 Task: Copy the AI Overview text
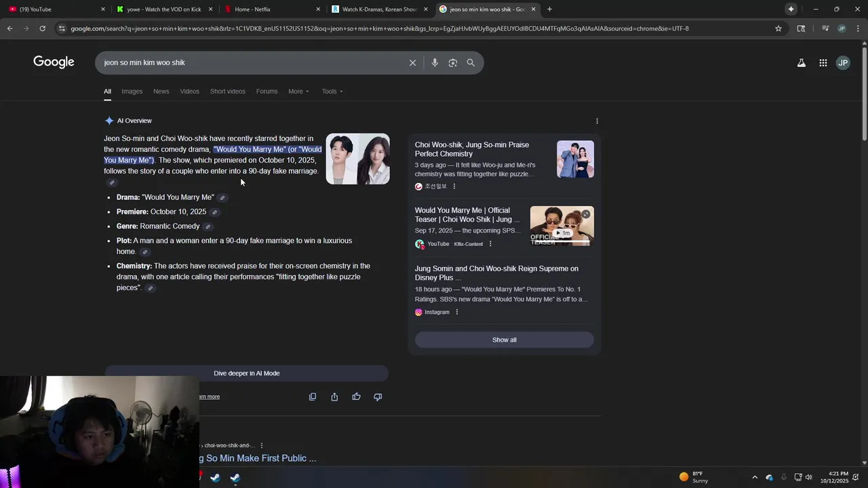click(313, 396)
